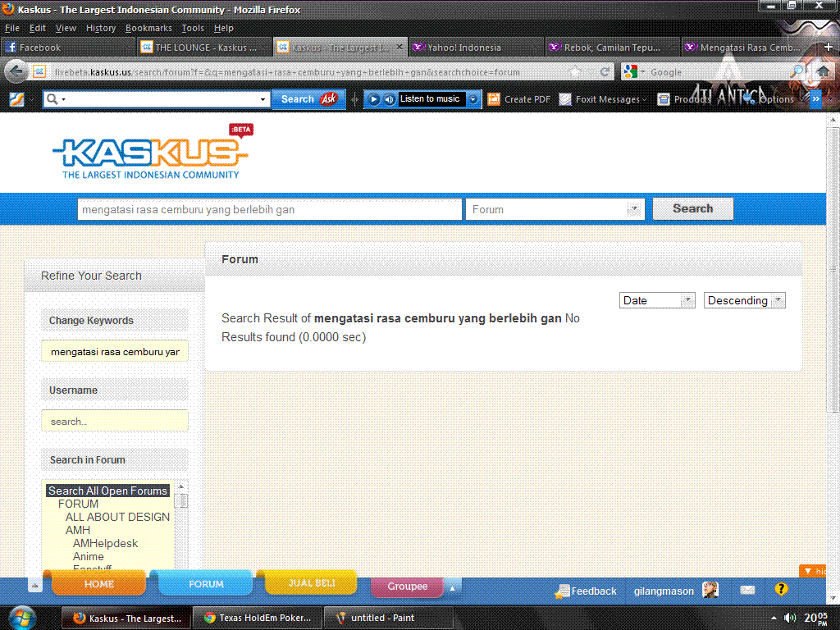The width and height of the screenshot is (840, 630).
Task: Open the Edit menu
Action: [x=37, y=28]
